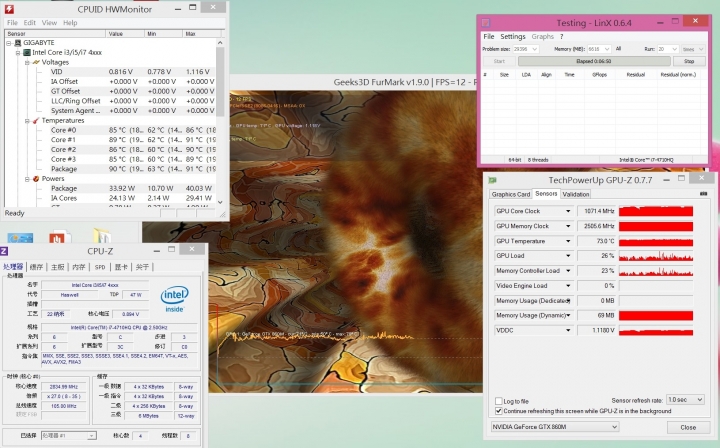This screenshot has height=448, width=720.
Task: Collapse the GIGABYTE tree node
Action: [x=9, y=43]
